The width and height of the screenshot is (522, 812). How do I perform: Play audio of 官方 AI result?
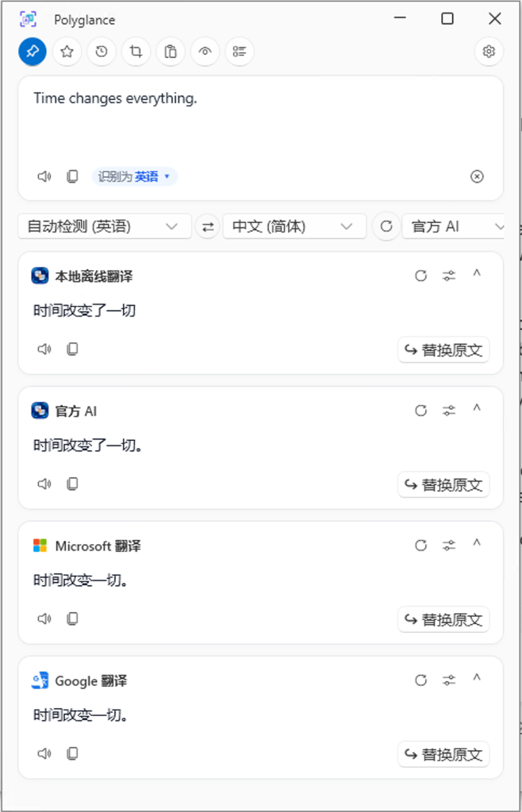pos(44,485)
